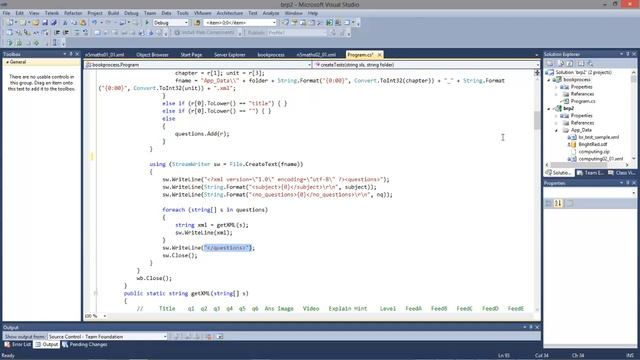
Task: Click the Decrease Indent icon
Action: pos(57,33)
